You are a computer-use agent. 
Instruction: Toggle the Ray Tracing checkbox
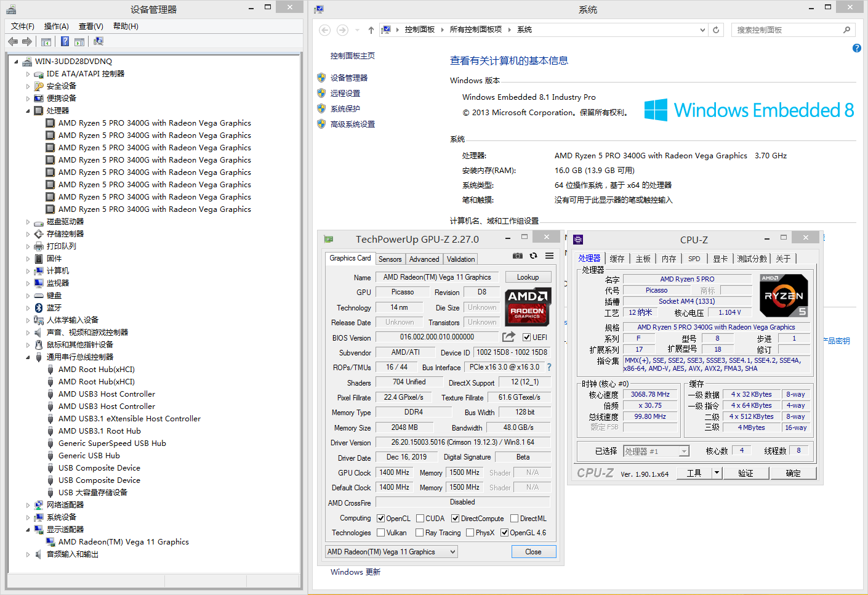coord(419,532)
